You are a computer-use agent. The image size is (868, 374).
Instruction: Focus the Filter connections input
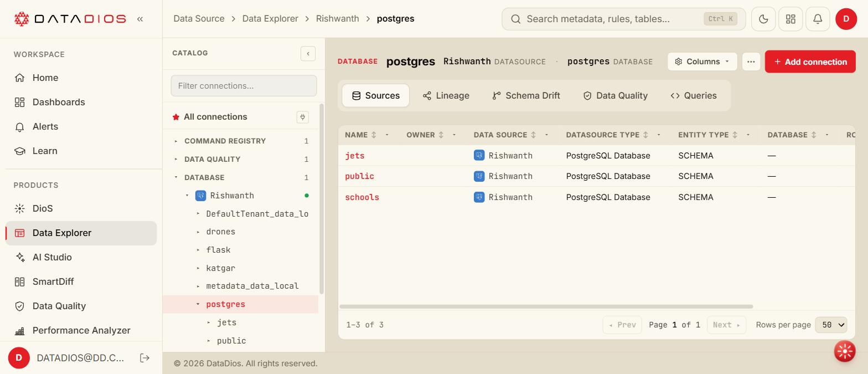pos(244,86)
